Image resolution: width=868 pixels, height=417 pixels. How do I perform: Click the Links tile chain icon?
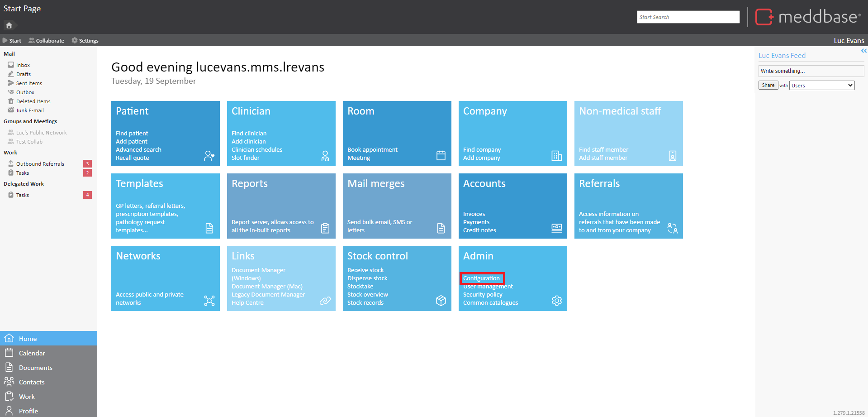325,301
